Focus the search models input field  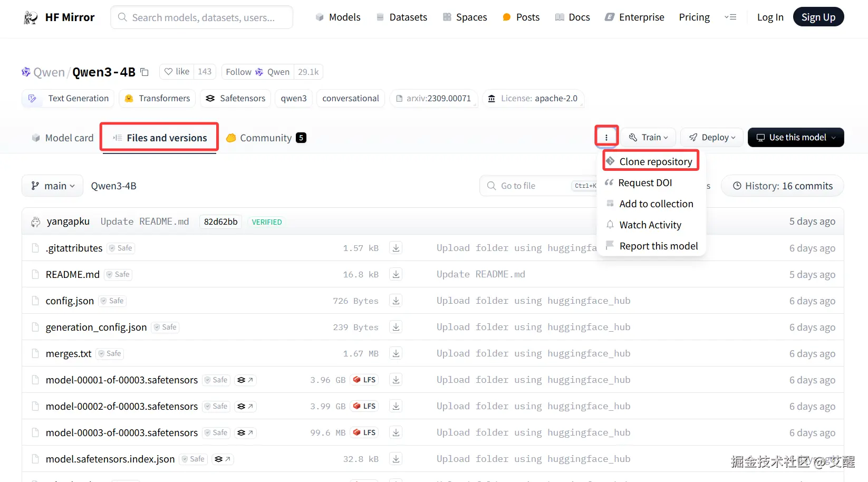(x=202, y=17)
